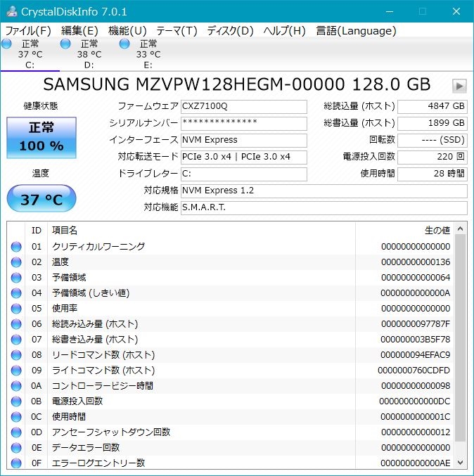Select the D: disk tab at 38 °C
This screenshot has width=474, height=476.
pyautogui.click(x=89, y=54)
